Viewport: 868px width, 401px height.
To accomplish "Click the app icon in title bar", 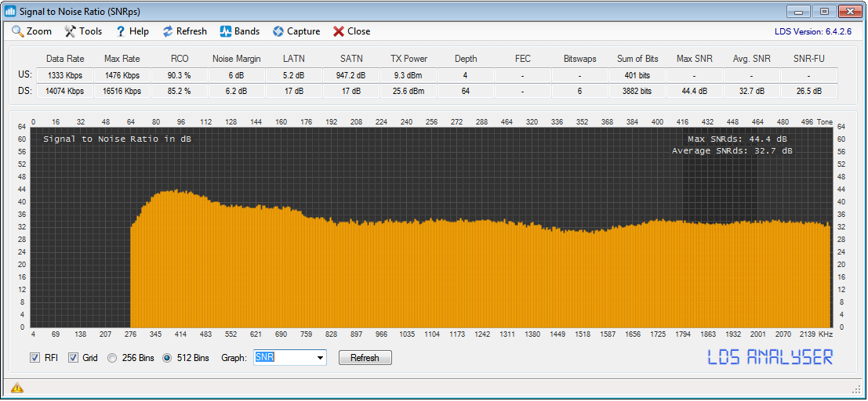I will pyautogui.click(x=11, y=12).
